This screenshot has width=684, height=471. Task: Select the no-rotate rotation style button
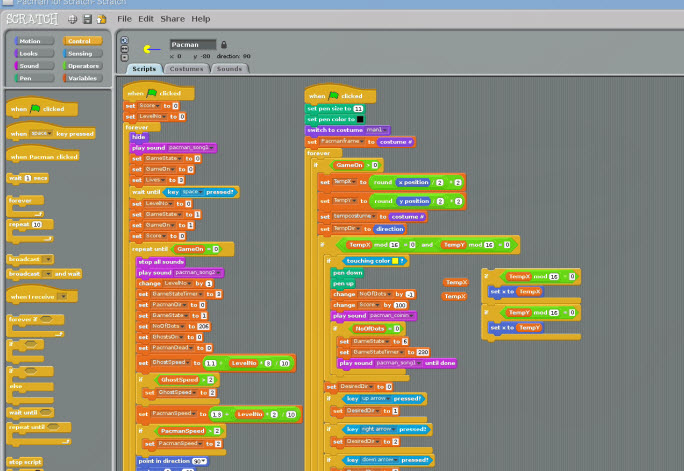[124, 55]
